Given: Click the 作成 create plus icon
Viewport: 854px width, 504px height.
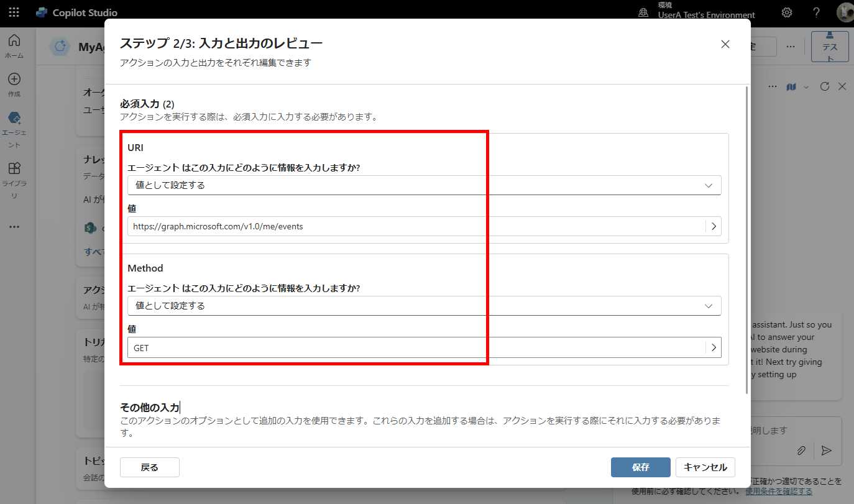Looking at the screenshot, I should pyautogui.click(x=14, y=80).
